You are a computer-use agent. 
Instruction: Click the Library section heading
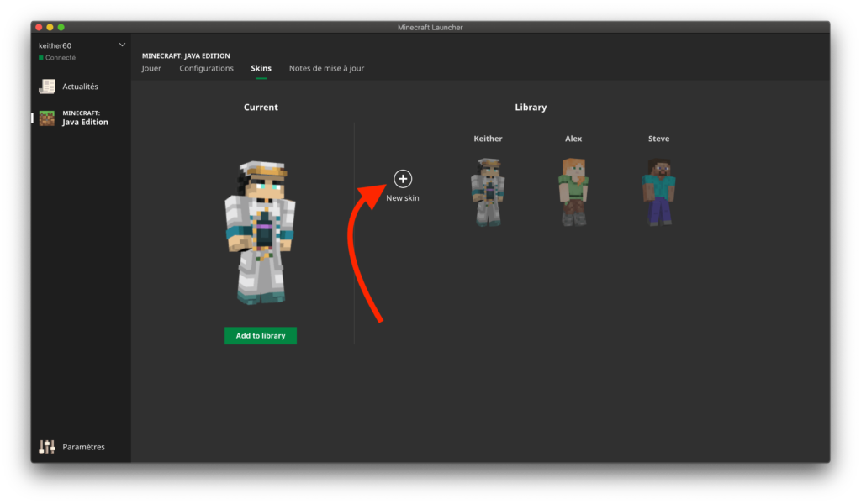(531, 107)
